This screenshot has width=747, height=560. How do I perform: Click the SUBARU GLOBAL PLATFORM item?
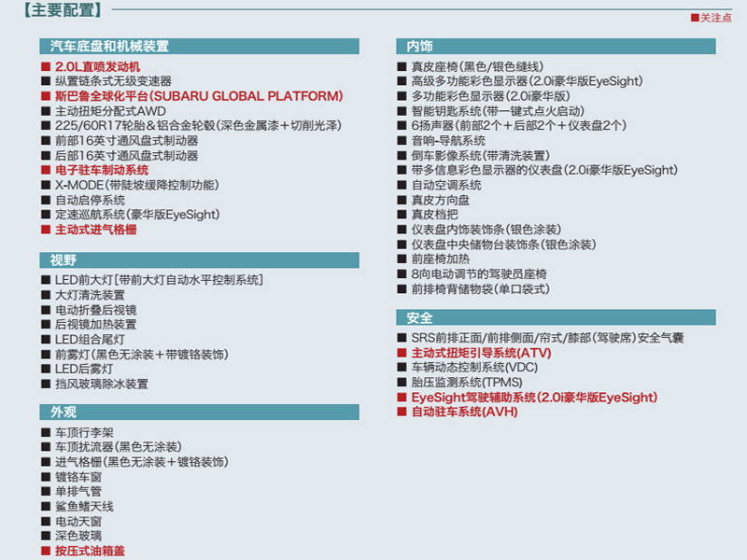[x=192, y=96]
